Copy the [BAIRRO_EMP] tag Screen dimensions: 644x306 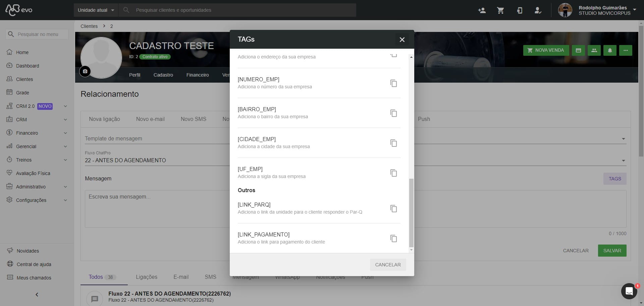coord(393,113)
